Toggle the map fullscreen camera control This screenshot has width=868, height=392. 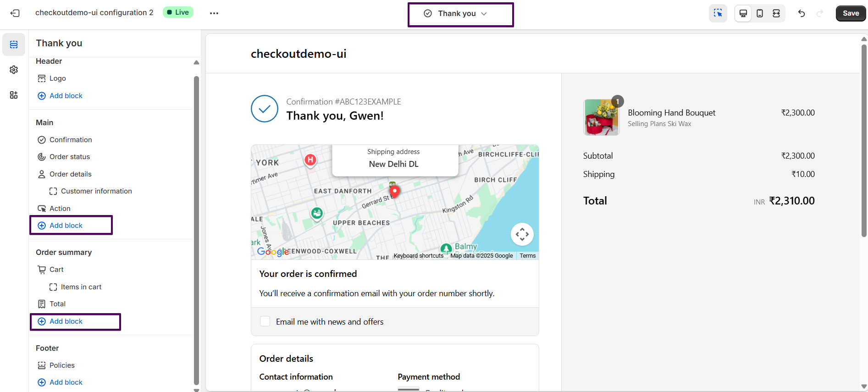[x=522, y=234]
